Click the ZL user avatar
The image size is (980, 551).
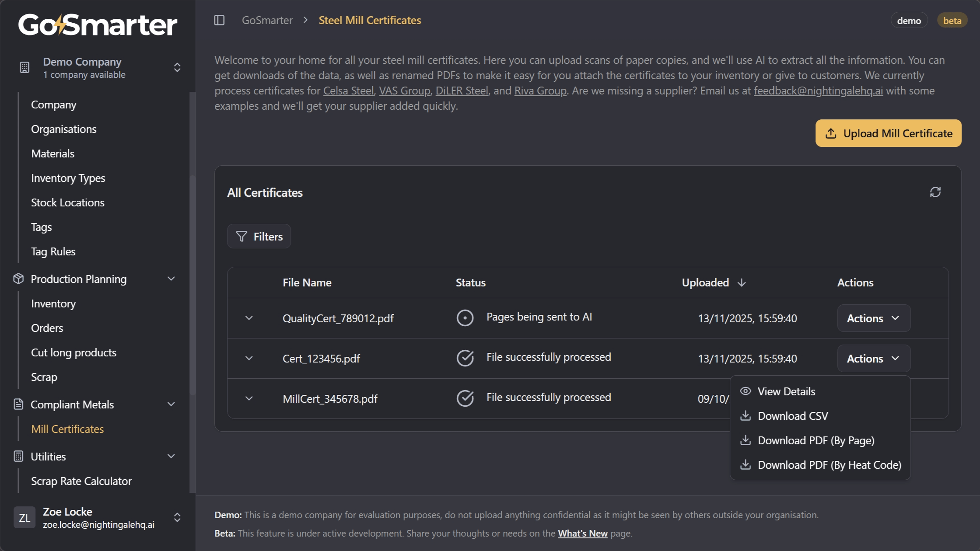click(24, 518)
